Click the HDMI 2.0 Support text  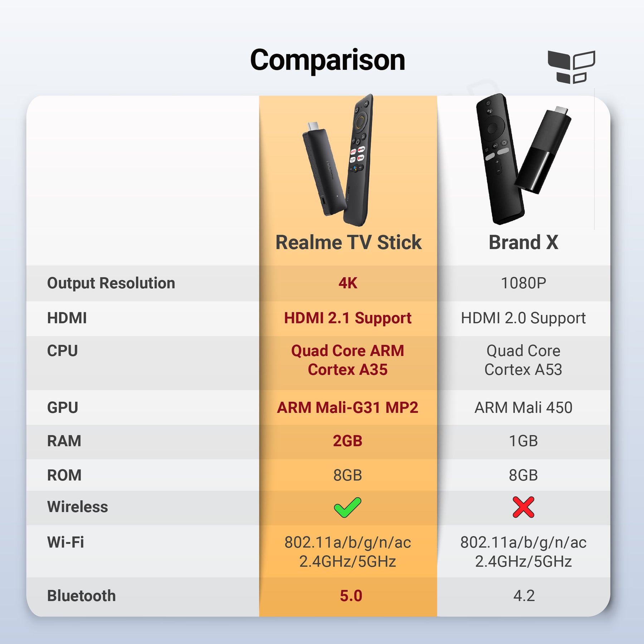click(523, 318)
